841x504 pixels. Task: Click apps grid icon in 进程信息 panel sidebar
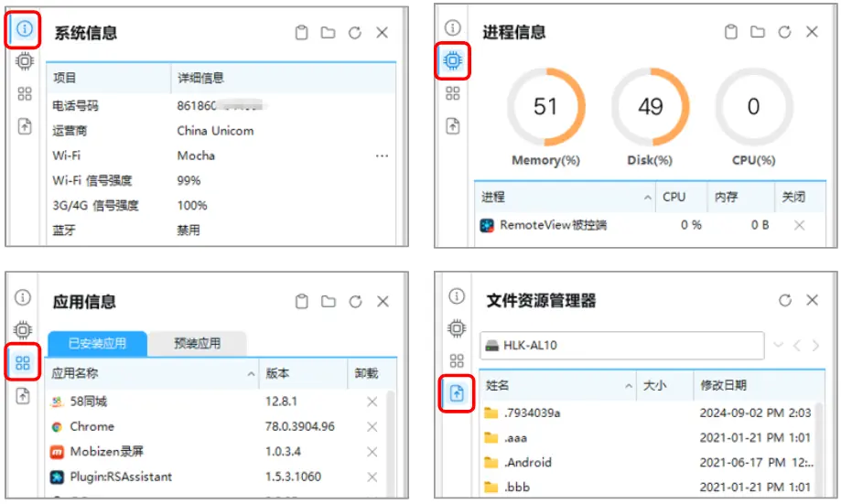[453, 93]
